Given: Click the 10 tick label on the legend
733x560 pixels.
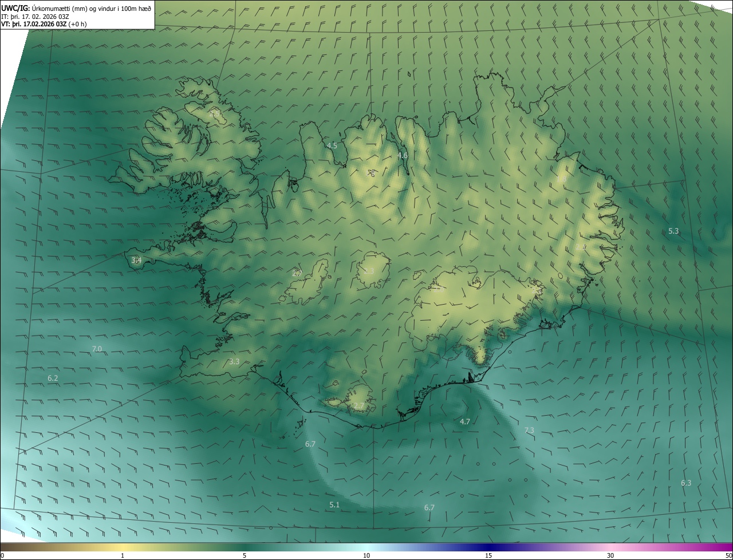Looking at the screenshot, I should coord(366,555).
